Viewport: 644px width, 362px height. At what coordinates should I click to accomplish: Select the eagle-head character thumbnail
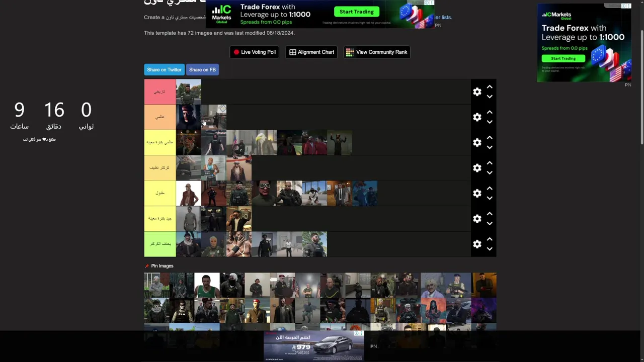[264, 143]
